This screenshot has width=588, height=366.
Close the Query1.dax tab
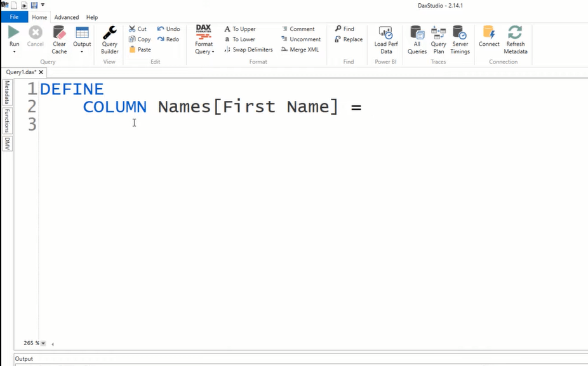[41, 72]
